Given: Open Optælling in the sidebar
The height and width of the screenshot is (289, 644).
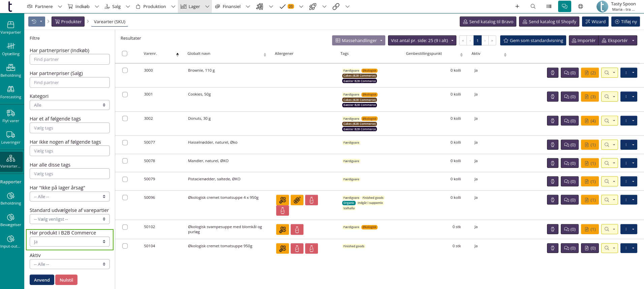Looking at the screenshot, I should pyautogui.click(x=11, y=49).
